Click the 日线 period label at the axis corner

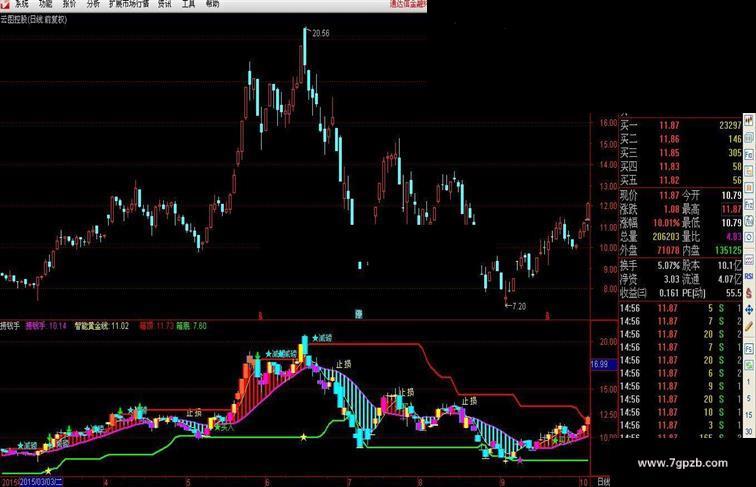[604, 482]
